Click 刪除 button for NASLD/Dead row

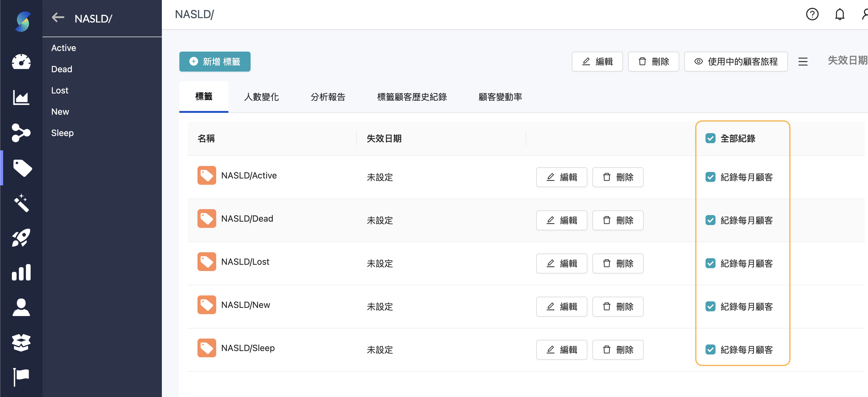[618, 220]
